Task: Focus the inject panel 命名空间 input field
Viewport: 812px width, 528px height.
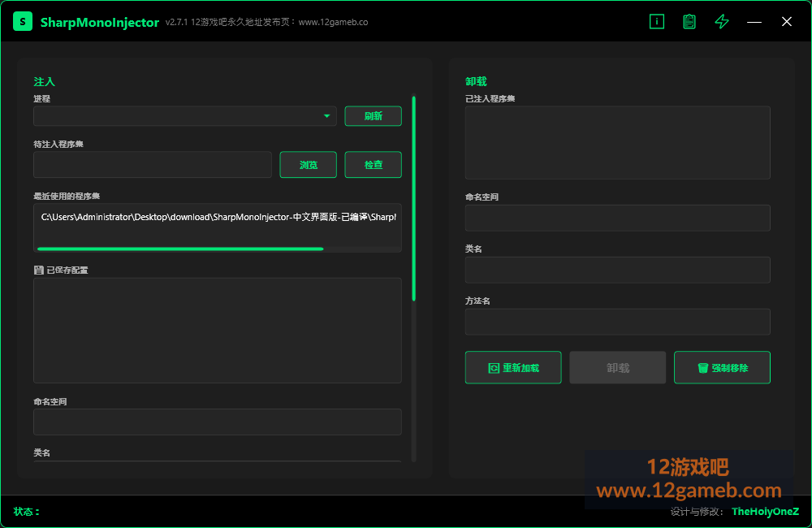Action: [x=218, y=422]
